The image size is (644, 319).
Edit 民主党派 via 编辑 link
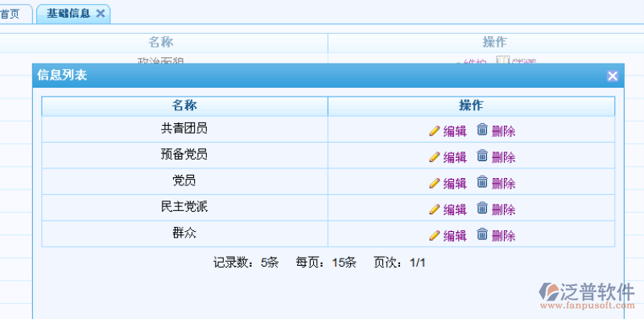455,209
